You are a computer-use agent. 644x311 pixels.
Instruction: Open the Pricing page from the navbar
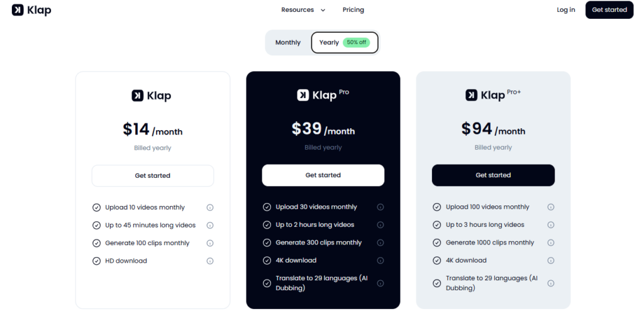pyautogui.click(x=353, y=10)
